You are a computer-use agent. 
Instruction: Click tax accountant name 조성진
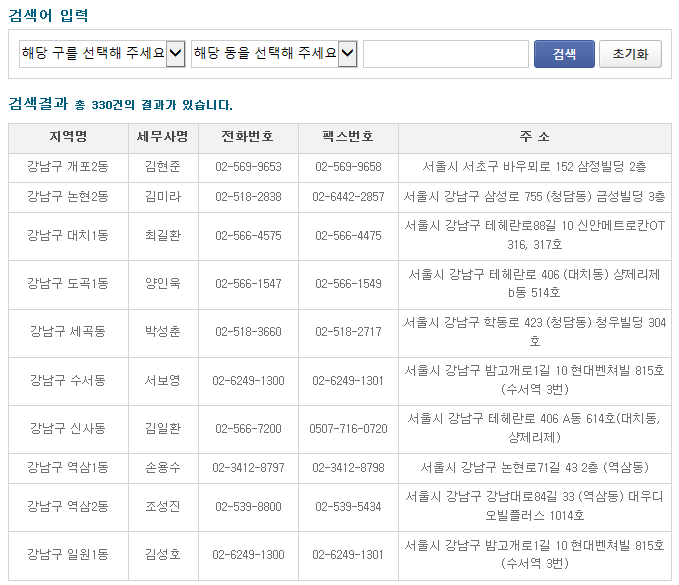point(163,507)
